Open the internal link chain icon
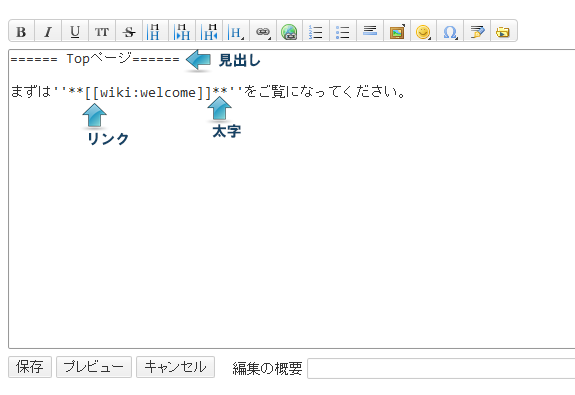Image resolution: width=575 pixels, height=395 pixels. pyautogui.click(x=263, y=32)
